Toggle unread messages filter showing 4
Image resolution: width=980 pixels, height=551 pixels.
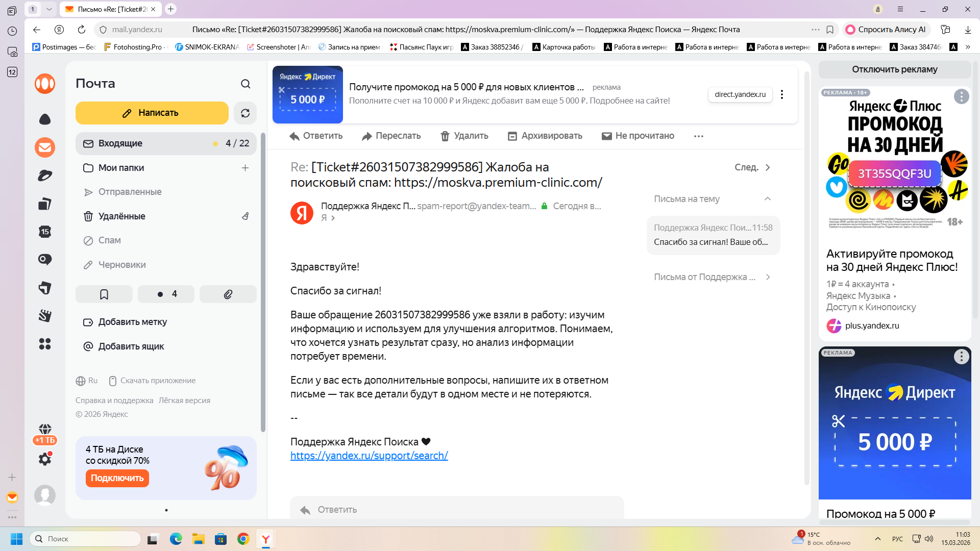click(166, 294)
